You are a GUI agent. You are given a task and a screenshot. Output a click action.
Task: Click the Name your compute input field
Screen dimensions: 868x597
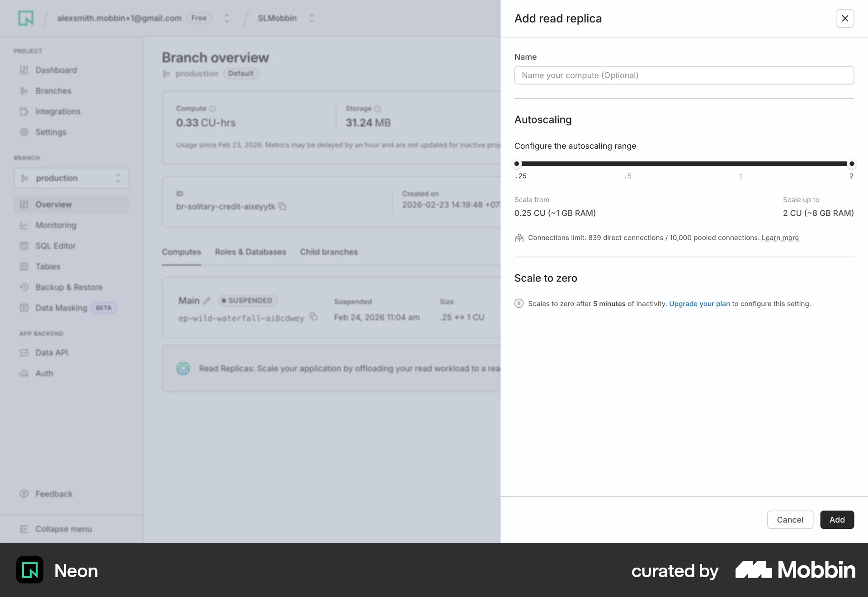point(684,75)
